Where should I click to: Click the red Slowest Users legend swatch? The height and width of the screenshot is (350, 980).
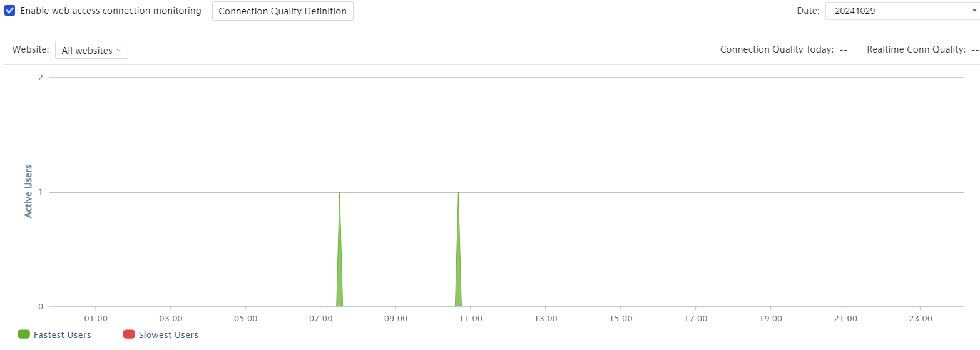click(x=129, y=334)
